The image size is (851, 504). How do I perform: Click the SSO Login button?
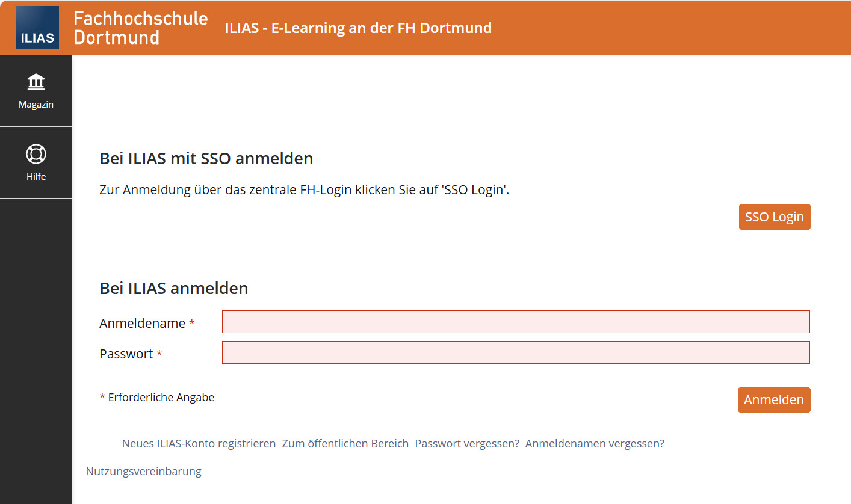click(x=775, y=217)
